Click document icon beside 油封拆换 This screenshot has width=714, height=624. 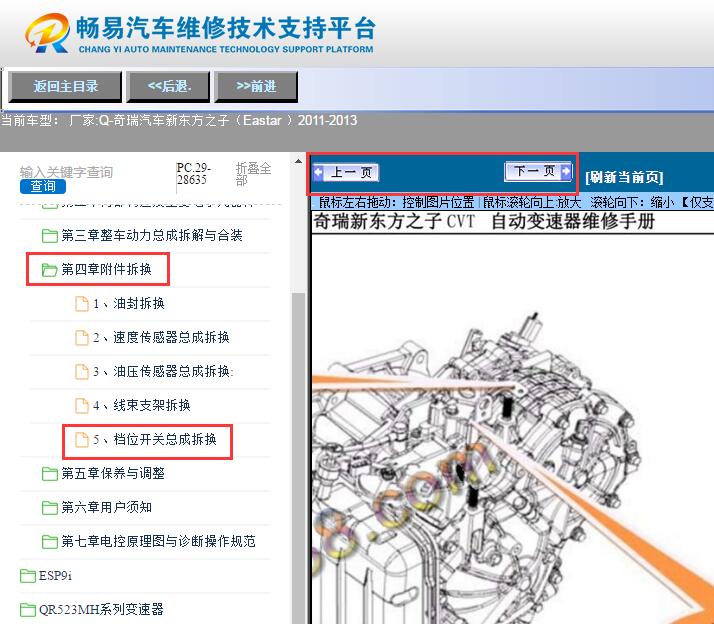point(82,303)
